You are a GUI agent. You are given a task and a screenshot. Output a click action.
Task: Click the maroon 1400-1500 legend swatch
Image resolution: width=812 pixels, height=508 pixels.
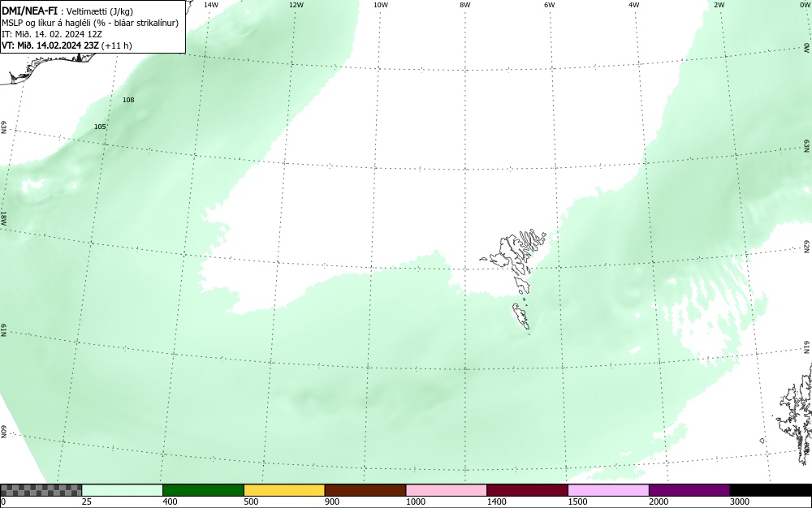[x=527, y=490]
